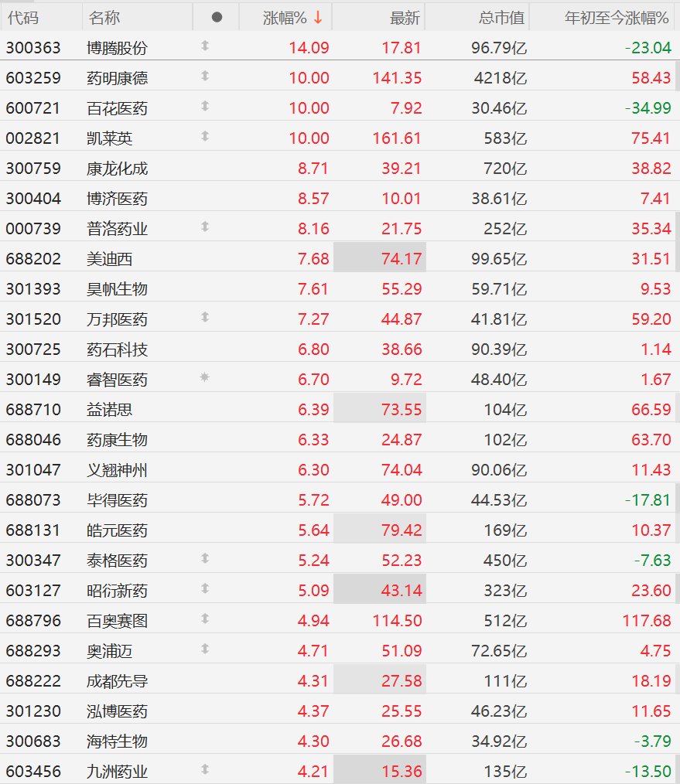Click the gray dot column header icon
This screenshot has height=784, width=680.
click(217, 18)
